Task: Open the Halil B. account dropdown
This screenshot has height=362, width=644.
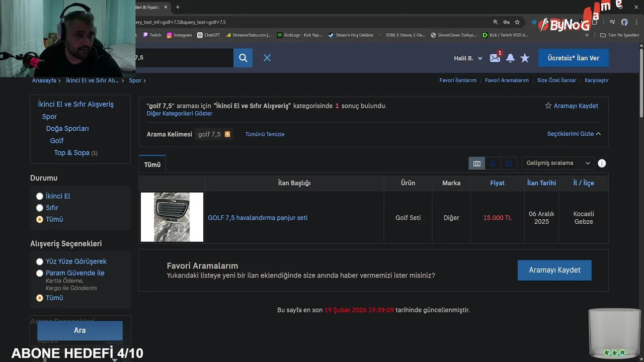Action: (468, 58)
